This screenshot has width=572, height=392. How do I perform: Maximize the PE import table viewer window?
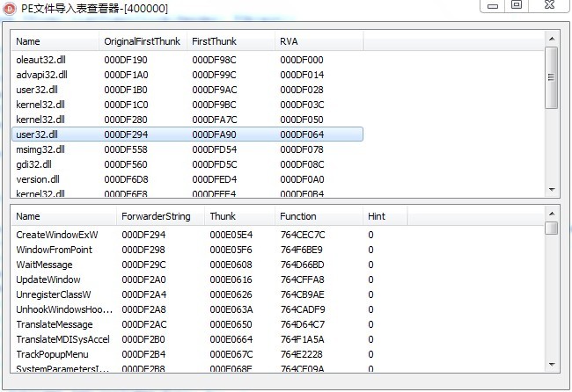(517, 4)
